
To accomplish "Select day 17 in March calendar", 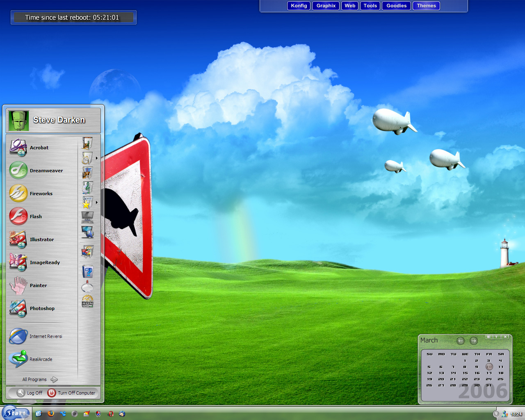I will click(489, 373).
